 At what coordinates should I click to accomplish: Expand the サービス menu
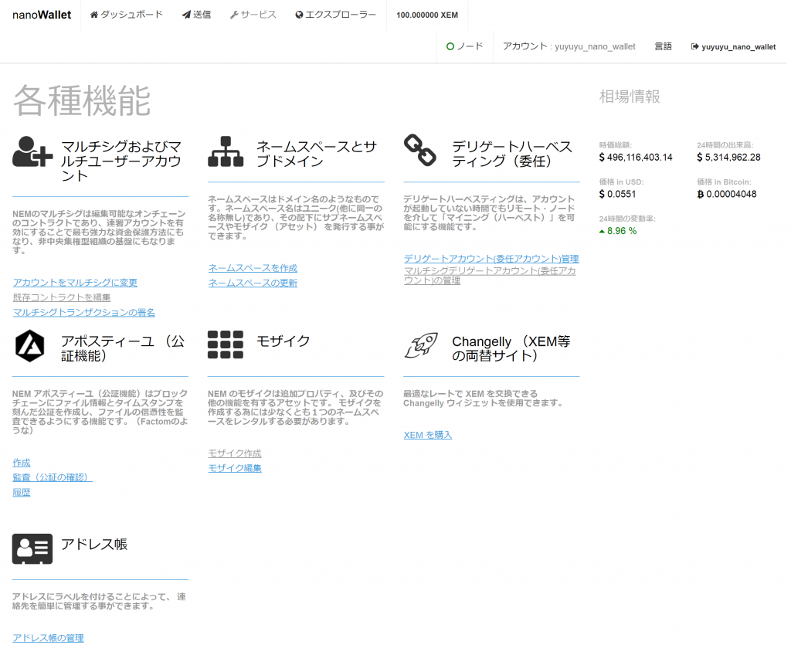(x=253, y=15)
